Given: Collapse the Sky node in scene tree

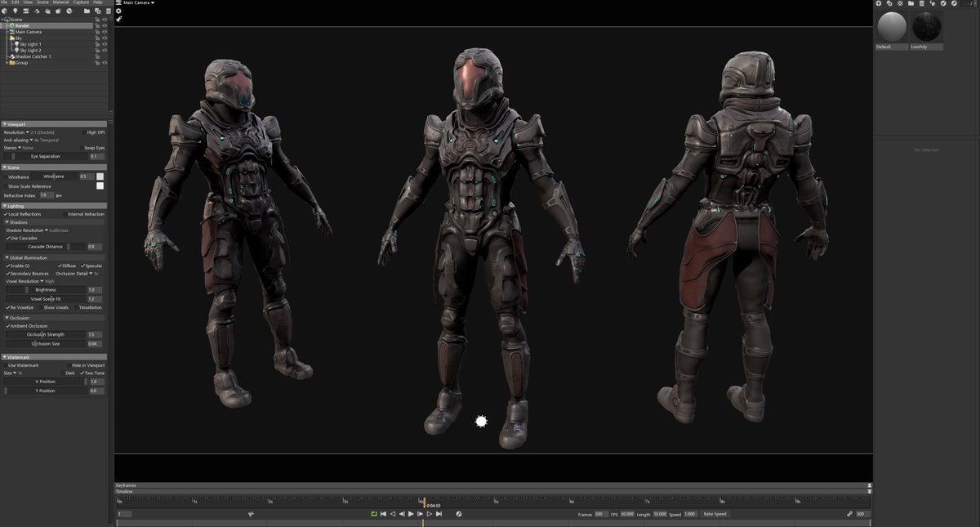Looking at the screenshot, I should click(7, 38).
